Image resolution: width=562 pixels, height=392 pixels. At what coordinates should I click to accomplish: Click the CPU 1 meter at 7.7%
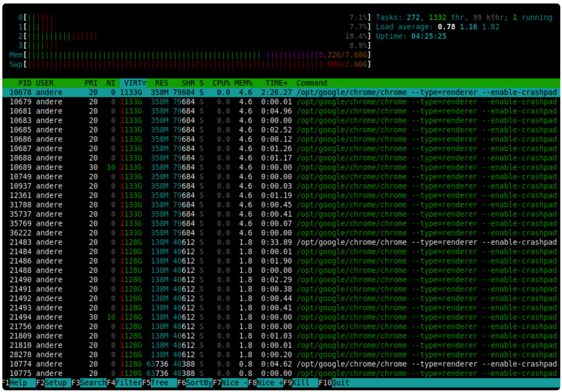click(194, 27)
